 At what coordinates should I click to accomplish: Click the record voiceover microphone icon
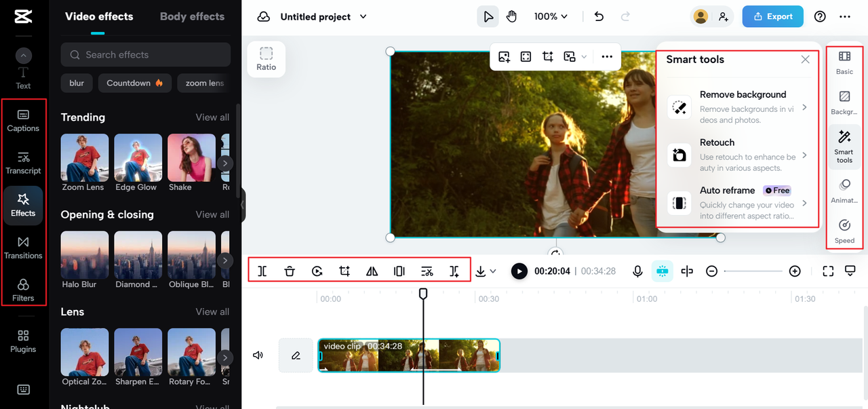(x=637, y=271)
